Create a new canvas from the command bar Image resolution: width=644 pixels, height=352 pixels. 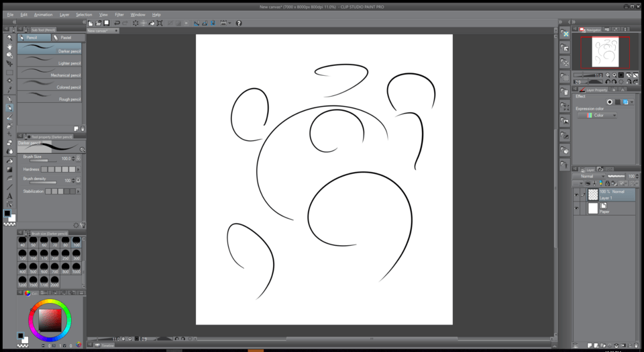pos(91,23)
